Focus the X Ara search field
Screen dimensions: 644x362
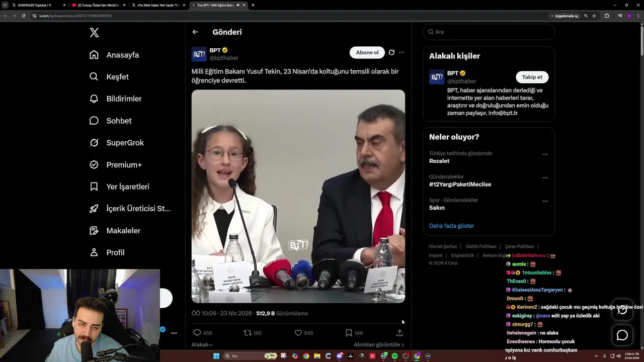[489, 32]
